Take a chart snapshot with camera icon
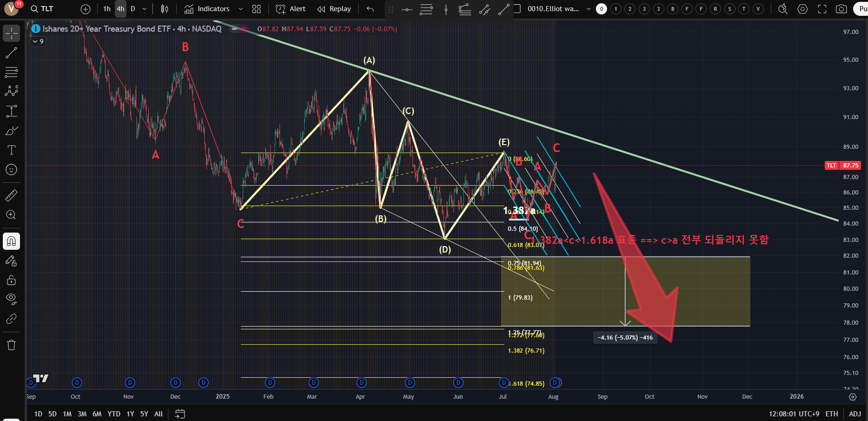Viewport: 868px width, 421px height. [841, 9]
